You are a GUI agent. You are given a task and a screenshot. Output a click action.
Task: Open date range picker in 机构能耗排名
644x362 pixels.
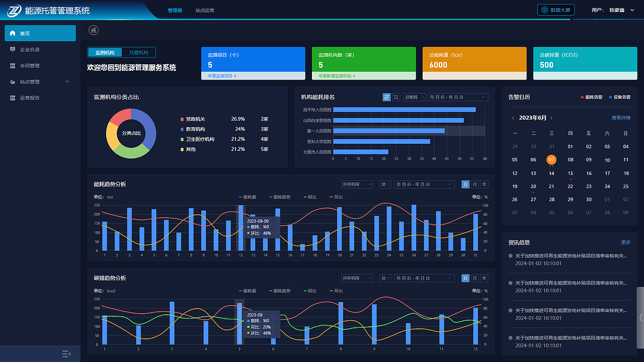tap(458, 97)
